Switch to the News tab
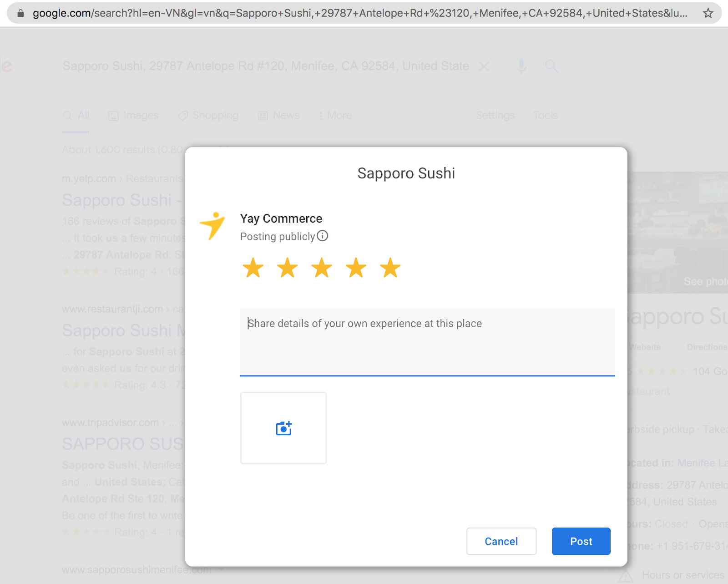728x584 pixels. coord(279,116)
